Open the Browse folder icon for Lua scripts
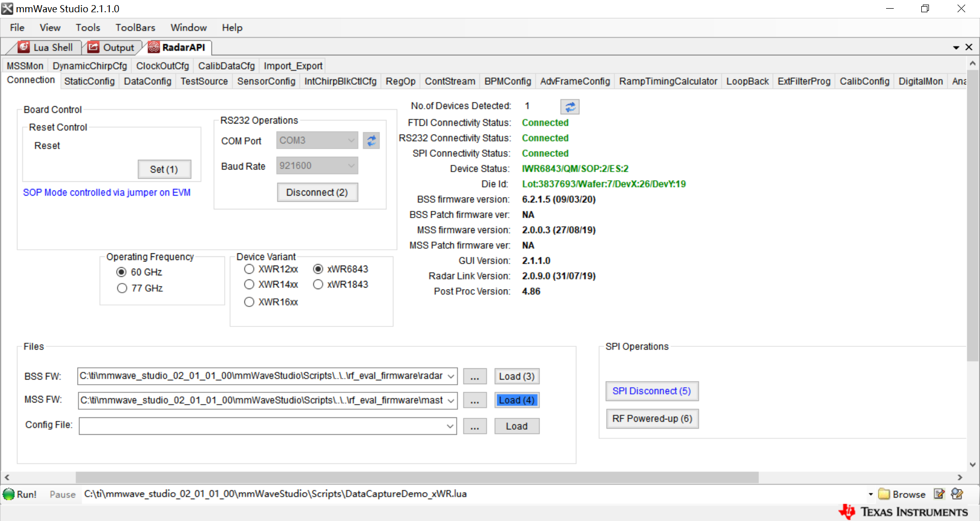The height and width of the screenshot is (521, 980). coord(884,493)
